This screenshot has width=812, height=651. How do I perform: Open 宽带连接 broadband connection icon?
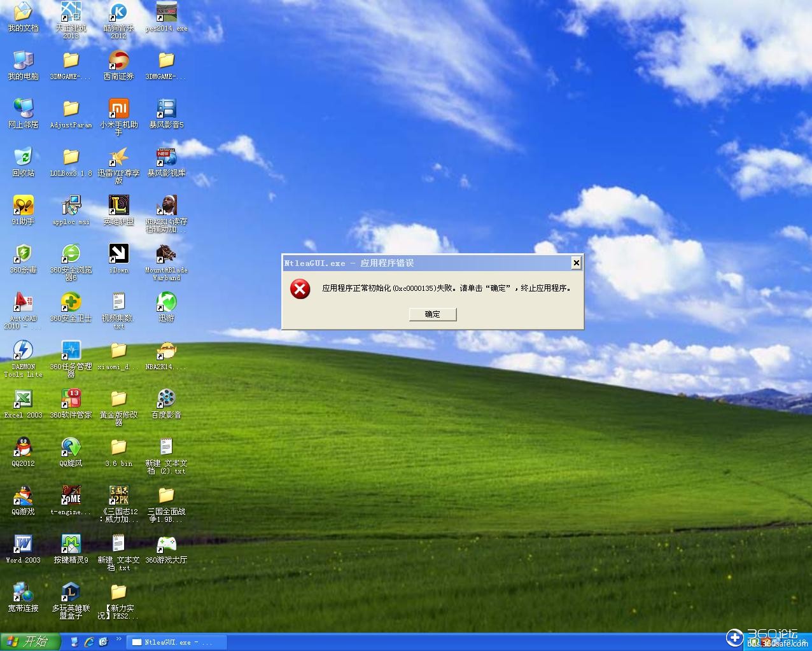pos(23,597)
